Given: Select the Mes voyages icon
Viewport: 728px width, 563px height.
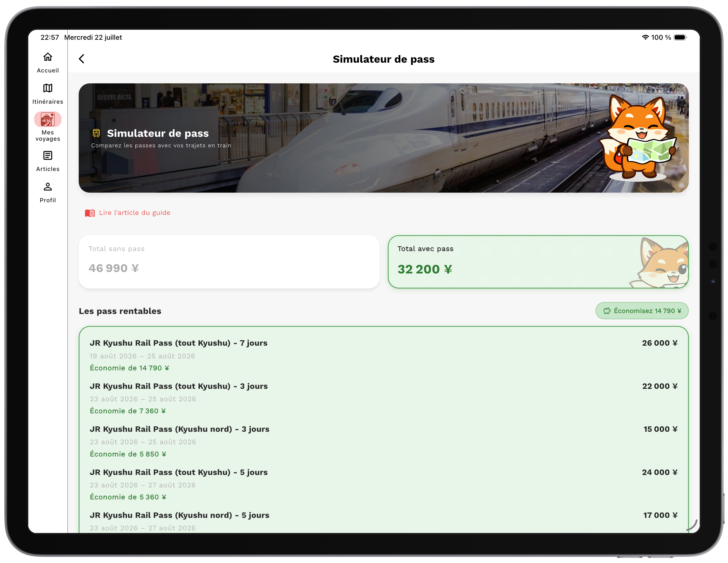Looking at the screenshot, I should [48, 119].
